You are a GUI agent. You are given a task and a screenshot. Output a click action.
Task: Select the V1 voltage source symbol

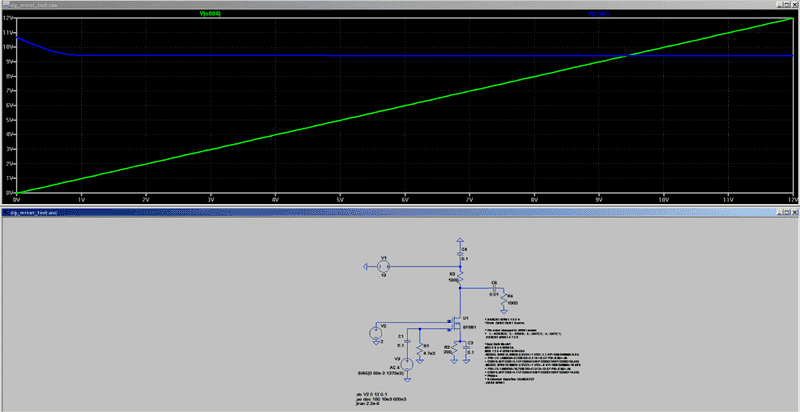[x=383, y=267]
